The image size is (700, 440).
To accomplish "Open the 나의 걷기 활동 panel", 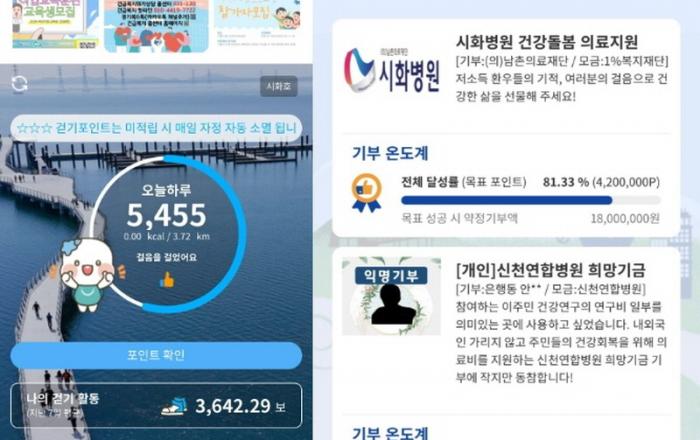I will click(x=156, y=405).
